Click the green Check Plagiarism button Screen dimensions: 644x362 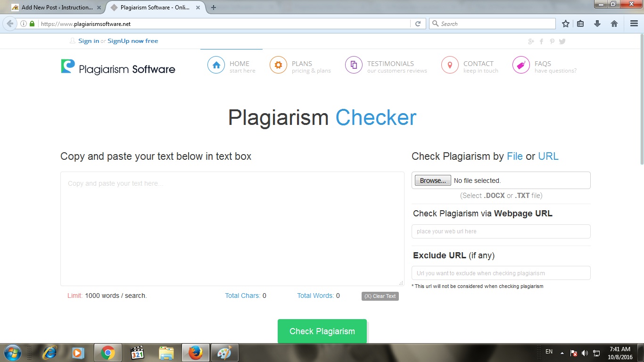pos(322,331)
